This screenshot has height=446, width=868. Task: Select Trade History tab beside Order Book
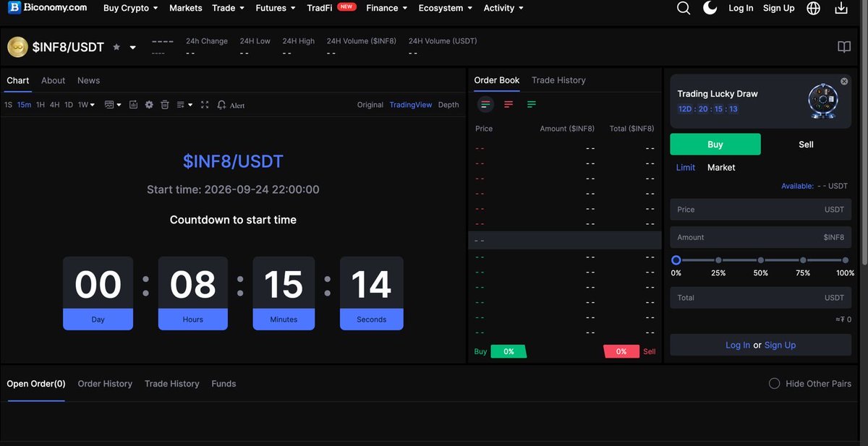click(x=558, y=80)
